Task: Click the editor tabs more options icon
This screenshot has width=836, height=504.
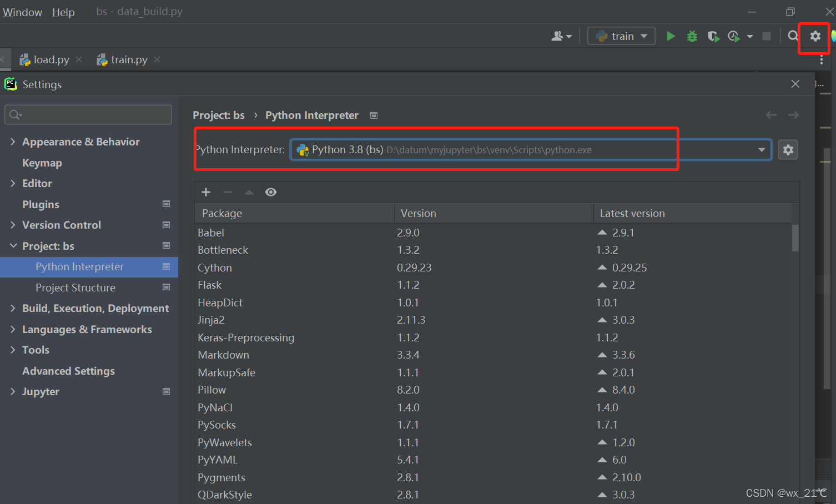Action: pyautogui.click(x=822, y=60)
